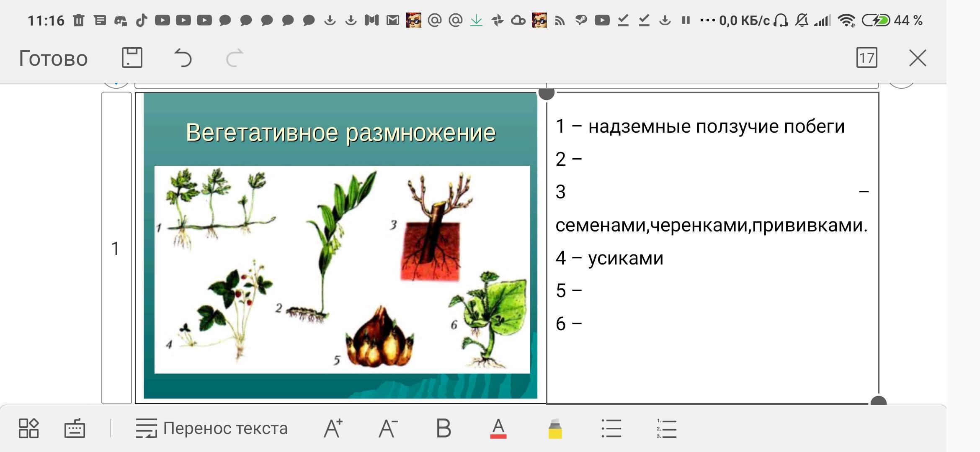This screenshot has height=452, width=980.
Task: Close the document with X icon
Action: point(918,58)
